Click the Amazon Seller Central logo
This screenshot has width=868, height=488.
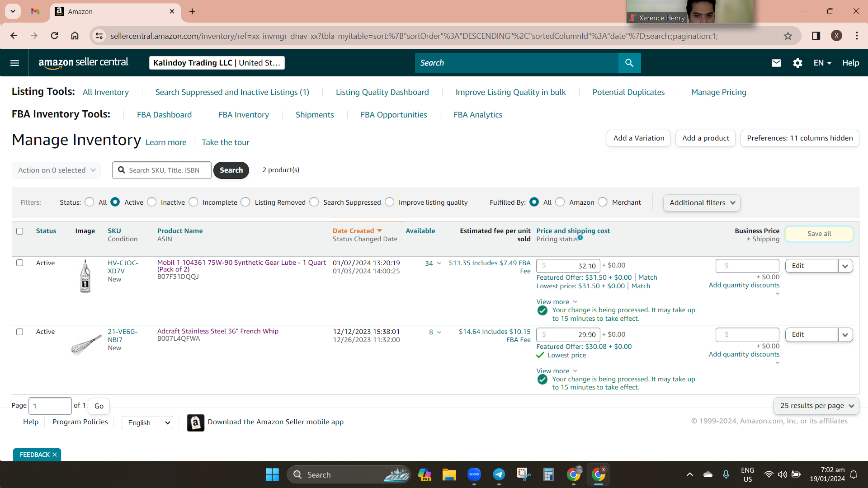click(x=83, y=63)
